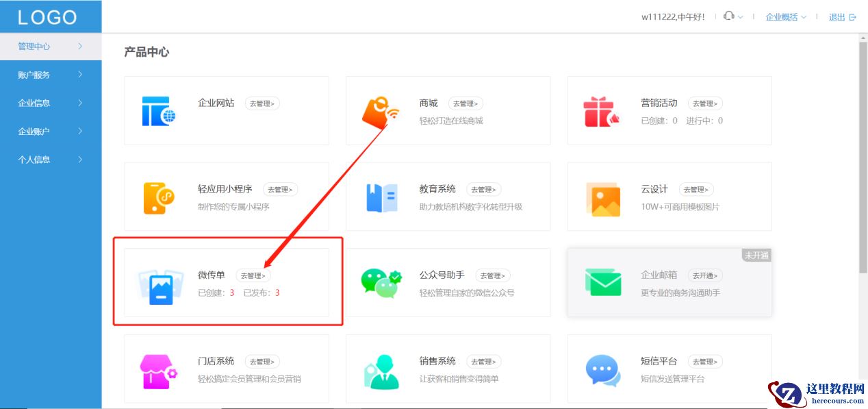Click the 营销活动 gift icon
Viewport: 868px width, 409px height.
[602, 110]
